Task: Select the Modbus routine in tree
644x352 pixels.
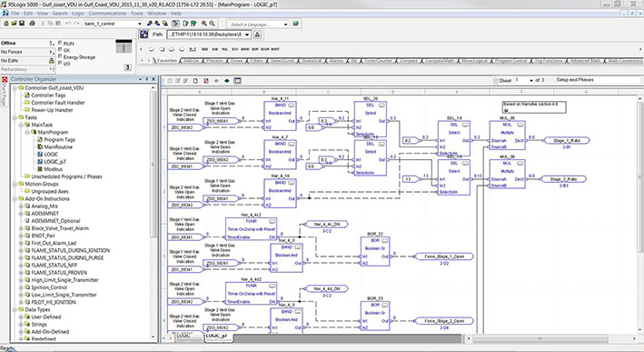Action: (x=53, y=169)
